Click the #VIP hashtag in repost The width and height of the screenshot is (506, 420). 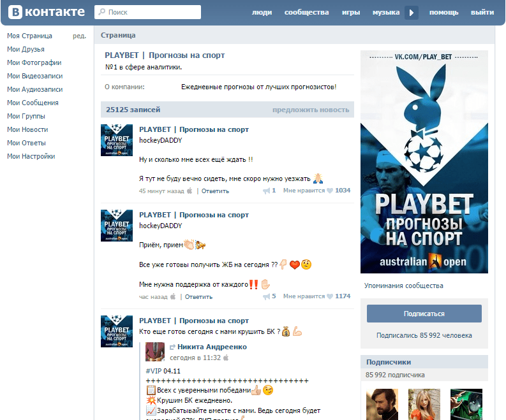[x=154, y=371]
